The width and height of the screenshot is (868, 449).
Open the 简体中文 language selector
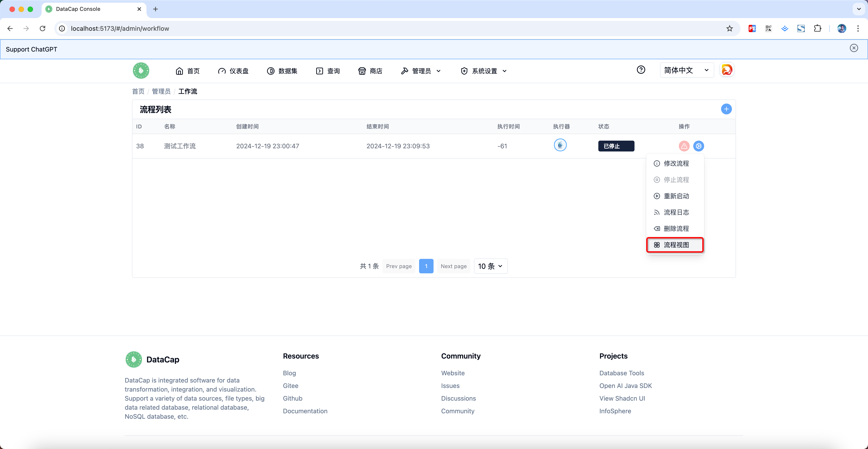(x=687, y=70)
